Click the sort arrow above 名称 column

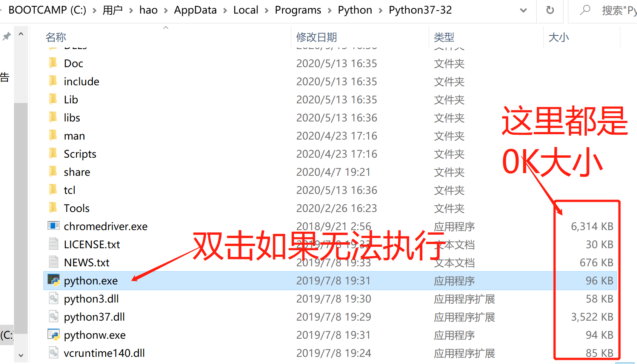point(166,27)
